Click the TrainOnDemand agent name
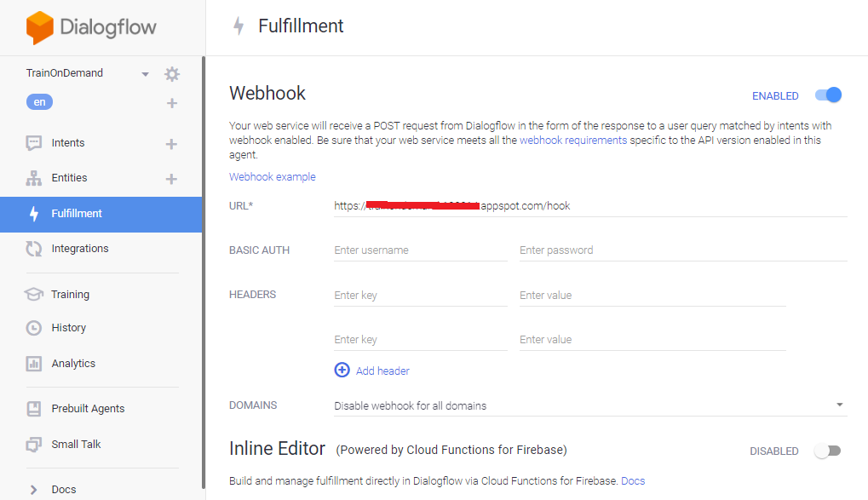The width and height of the screenshot is (868, 500). point(64,73)
